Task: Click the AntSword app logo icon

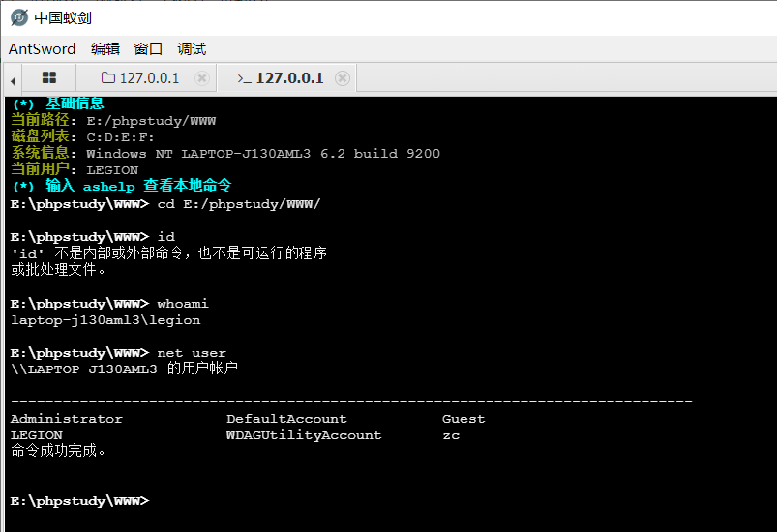Action: 18,17
